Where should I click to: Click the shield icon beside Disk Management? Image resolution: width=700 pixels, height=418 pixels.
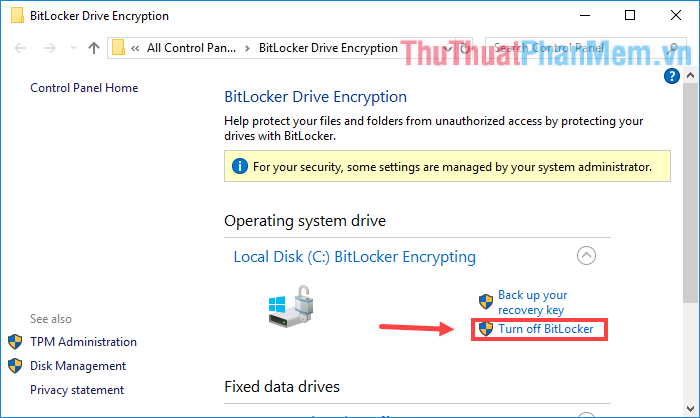pyautogui.click(x=15, y=366)
